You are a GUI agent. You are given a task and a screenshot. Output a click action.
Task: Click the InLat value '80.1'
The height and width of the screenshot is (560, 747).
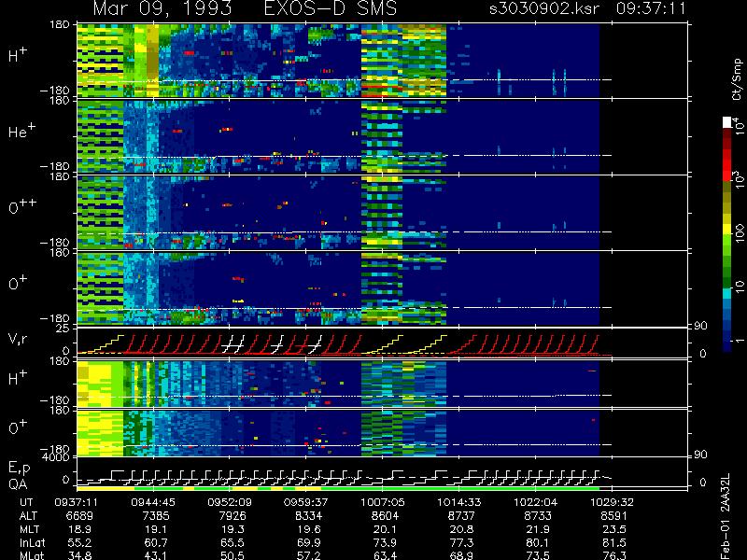pos(538,542)
